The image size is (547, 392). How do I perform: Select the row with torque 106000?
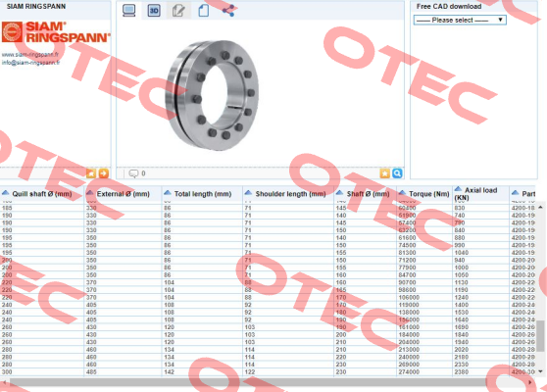(268, 298)
